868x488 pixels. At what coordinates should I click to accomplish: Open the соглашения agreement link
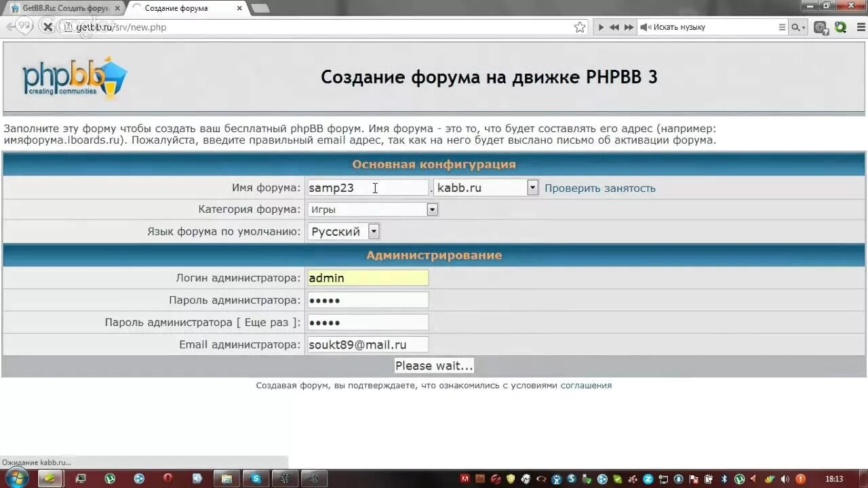tap(586, 386)
